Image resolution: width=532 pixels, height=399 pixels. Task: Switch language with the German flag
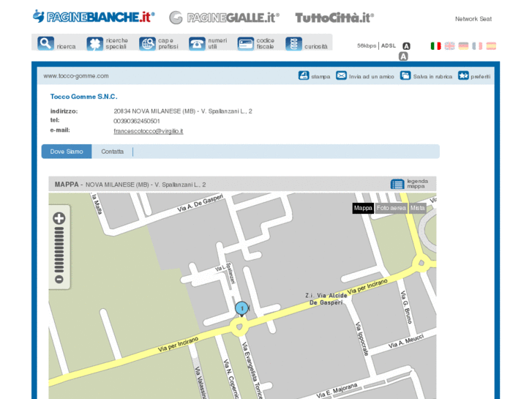click(x=463, y=46)
